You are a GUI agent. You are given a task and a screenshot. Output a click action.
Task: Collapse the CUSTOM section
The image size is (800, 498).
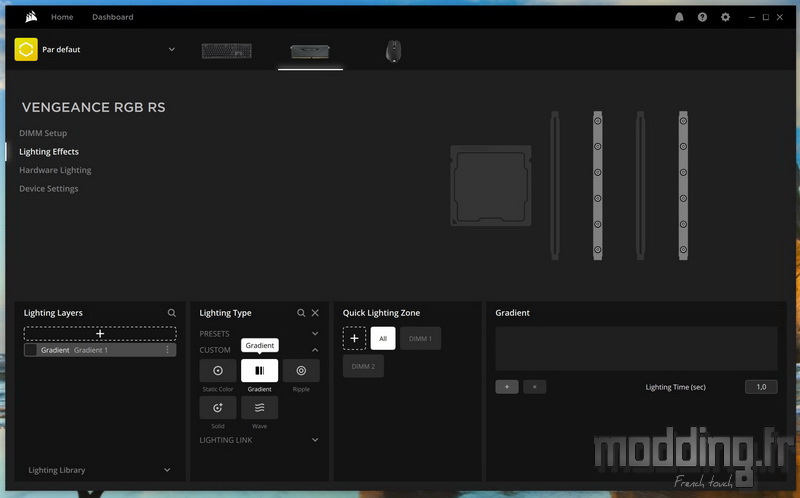(x=315, y=350)
